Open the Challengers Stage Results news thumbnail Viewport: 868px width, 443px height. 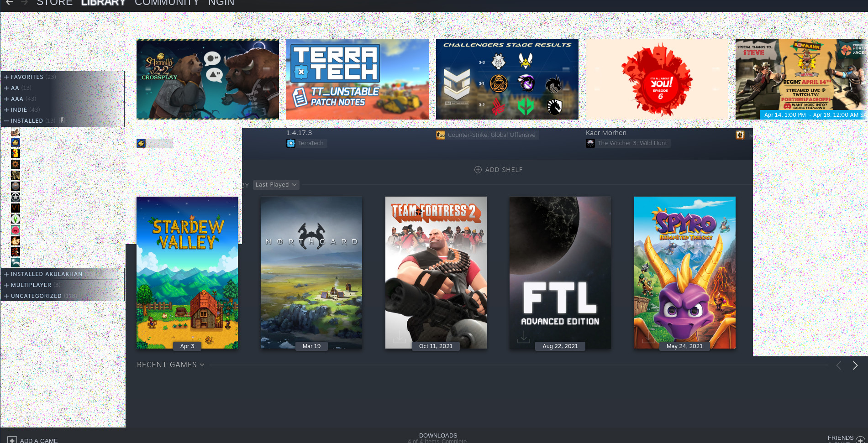pyautogui.click(x=507, y=79)
